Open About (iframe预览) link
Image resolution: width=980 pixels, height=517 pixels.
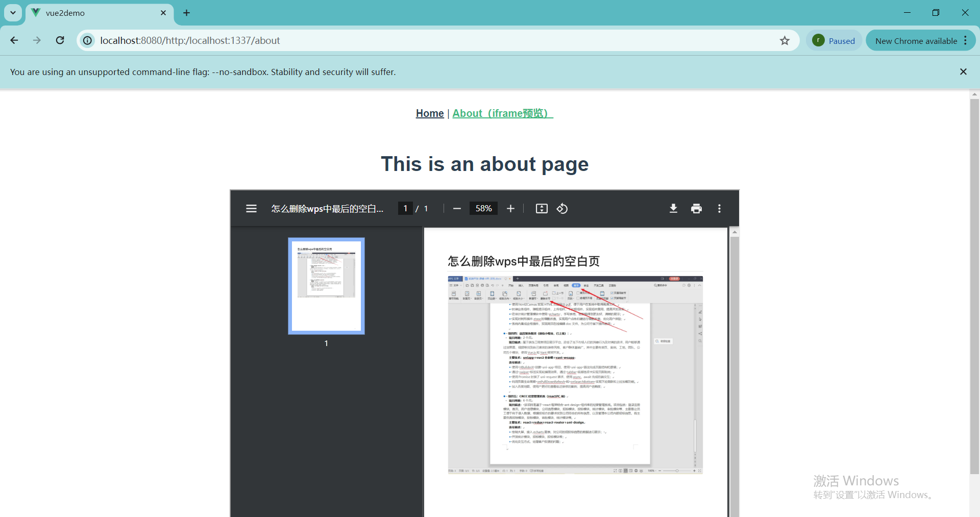point(502,113)
